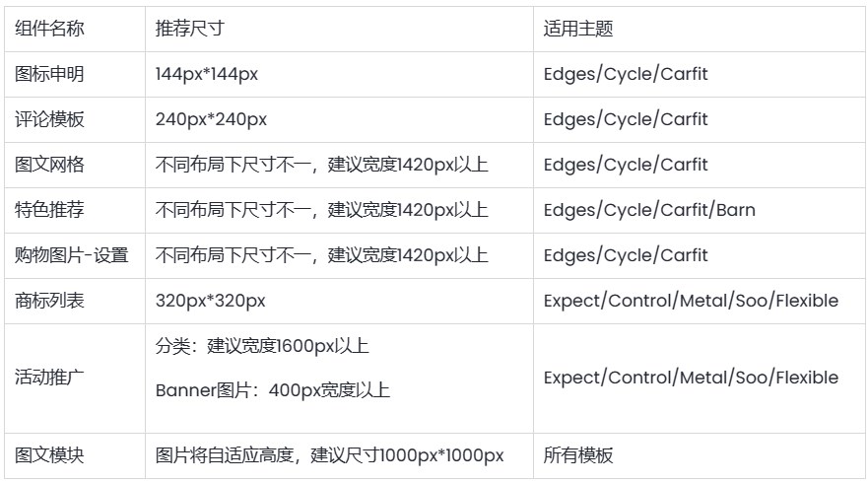The width and height of the screenshot is (868, 483).
Task: Select the 所有模板 theme cell
Action: tap(578, 455)
